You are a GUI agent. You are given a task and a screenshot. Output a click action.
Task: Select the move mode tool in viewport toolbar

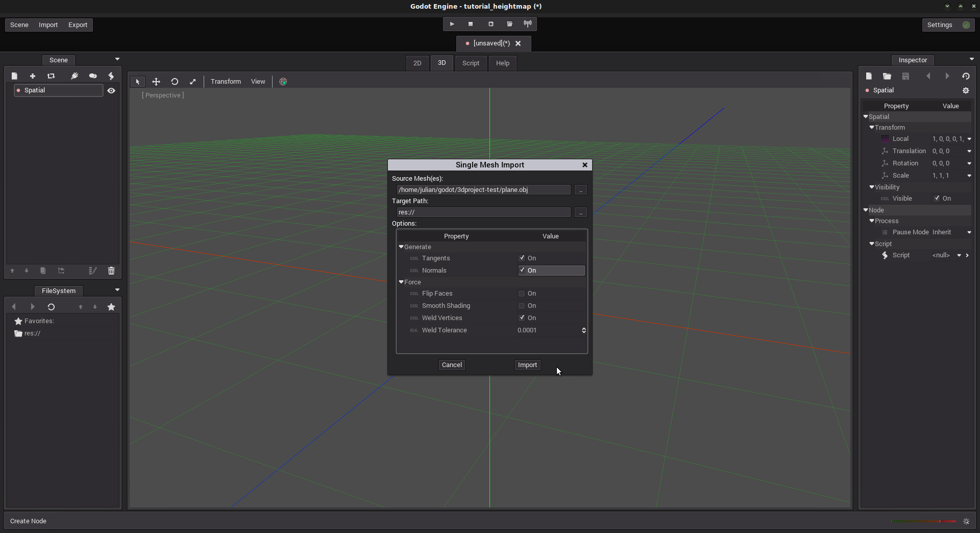156,82
